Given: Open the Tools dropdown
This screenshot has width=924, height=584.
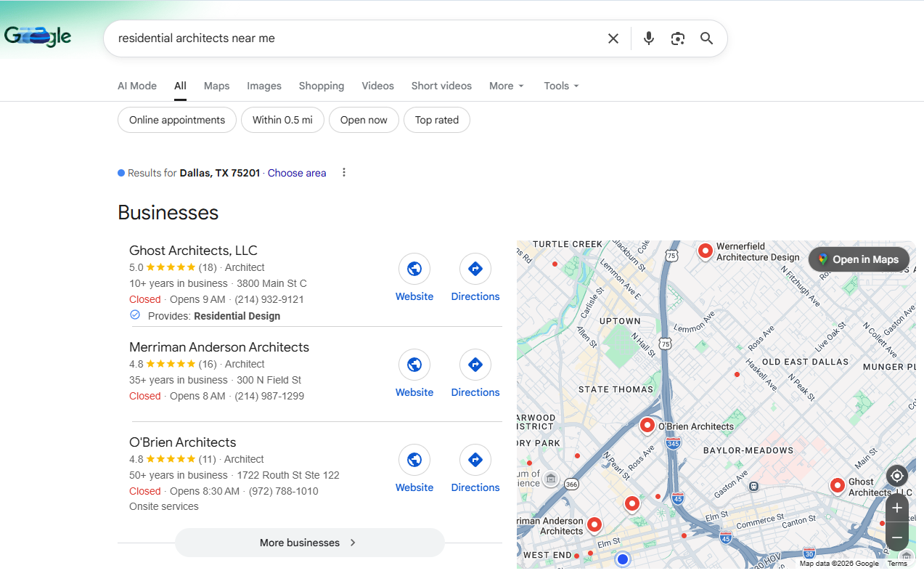Looking at the screenshot, I should pos(561,86).
